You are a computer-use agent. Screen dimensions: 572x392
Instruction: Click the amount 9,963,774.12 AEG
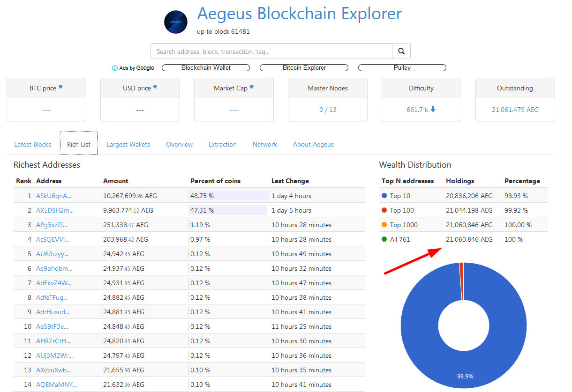(x=128, y=210)
